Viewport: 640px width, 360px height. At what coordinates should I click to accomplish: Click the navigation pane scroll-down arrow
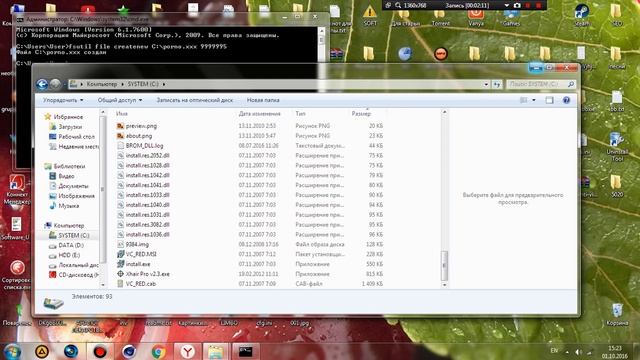(x=102, y=284)
